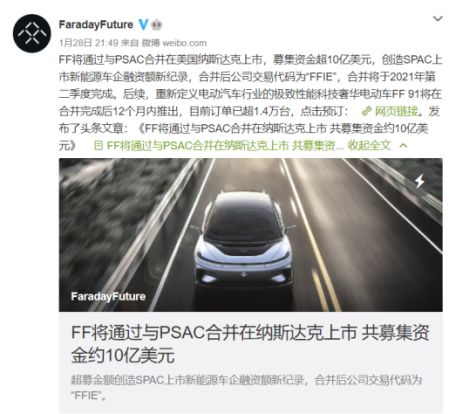Image resolution: width=450 pixels, height=414 pixels.
Task: Click the blue verified V badge
Action: tap(143, 25)
